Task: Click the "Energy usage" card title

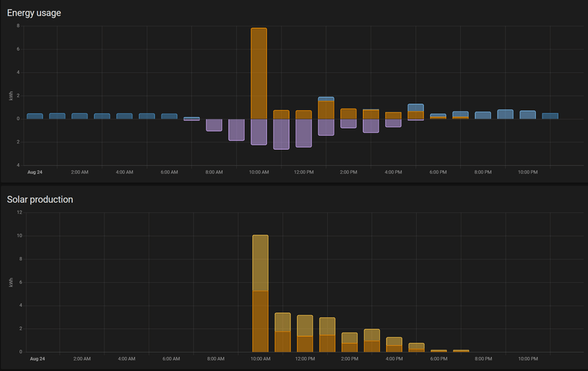Action: pyautogui.click(x=34, y=12)
